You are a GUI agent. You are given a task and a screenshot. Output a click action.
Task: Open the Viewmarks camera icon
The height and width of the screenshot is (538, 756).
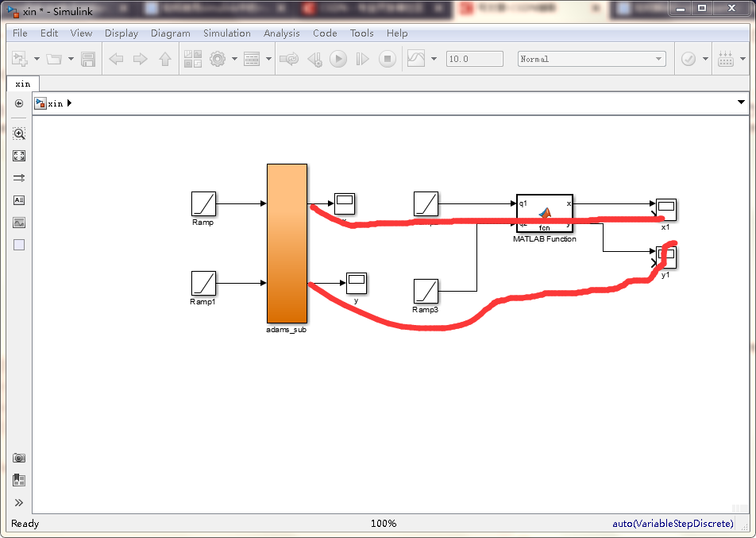coord(18,458)
